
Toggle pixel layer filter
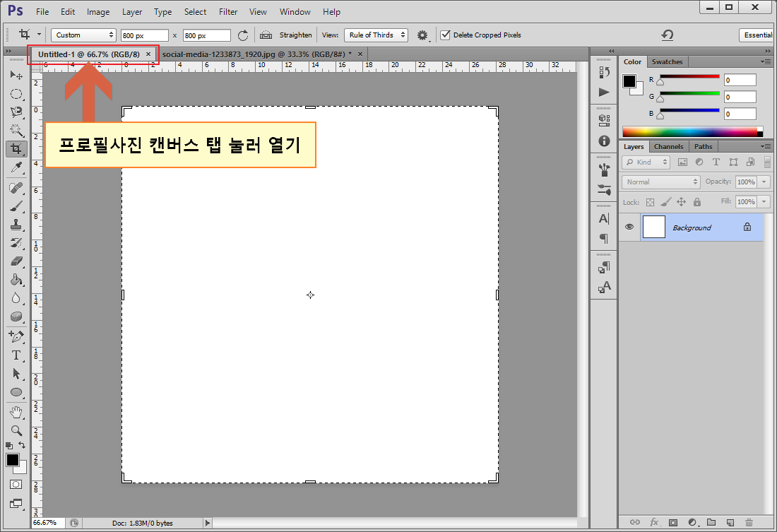tap(682, 162)
